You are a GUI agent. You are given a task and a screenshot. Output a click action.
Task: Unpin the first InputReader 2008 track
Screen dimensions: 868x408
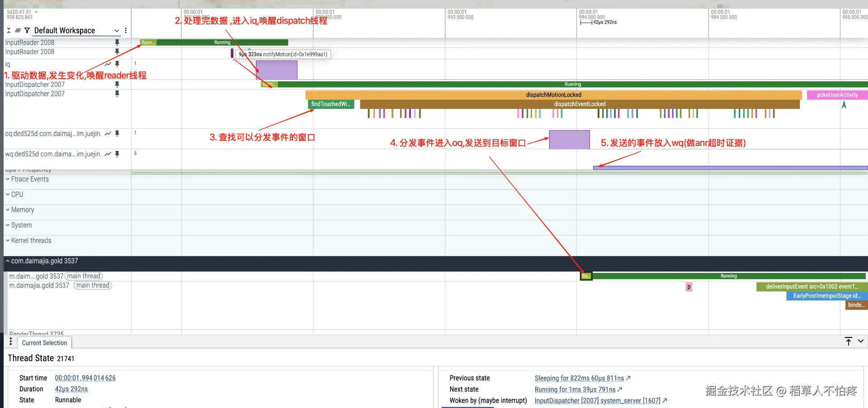(x=117, y=42)
